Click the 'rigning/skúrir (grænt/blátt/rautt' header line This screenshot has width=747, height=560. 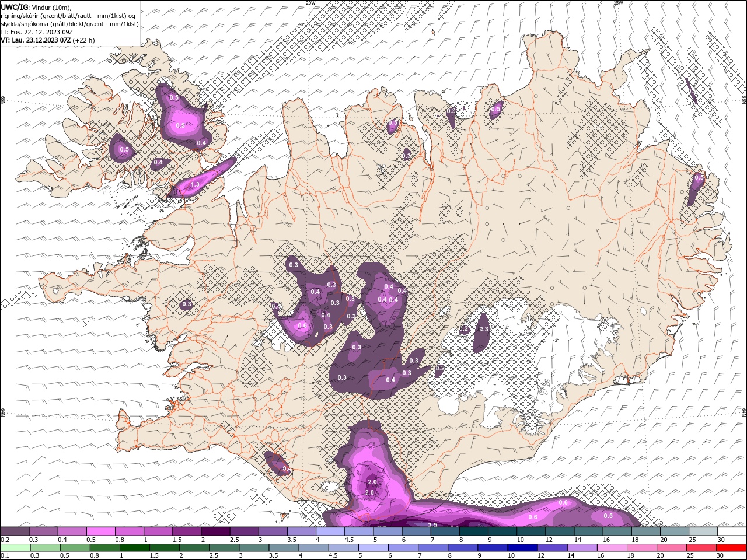point(69,16)
